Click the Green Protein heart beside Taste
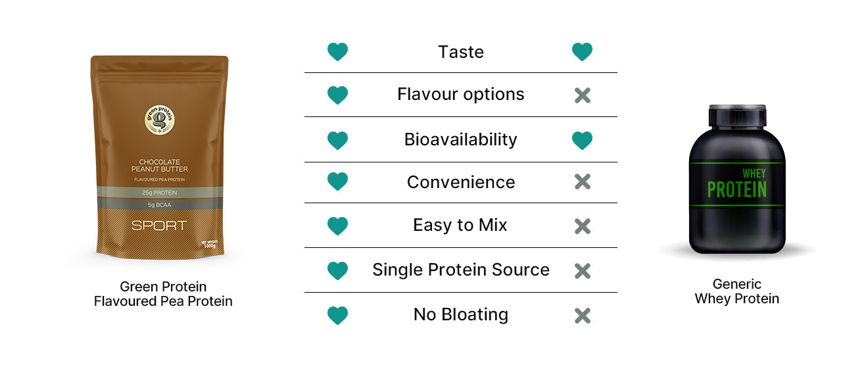 pyautogui.click(x=337, y=52)
